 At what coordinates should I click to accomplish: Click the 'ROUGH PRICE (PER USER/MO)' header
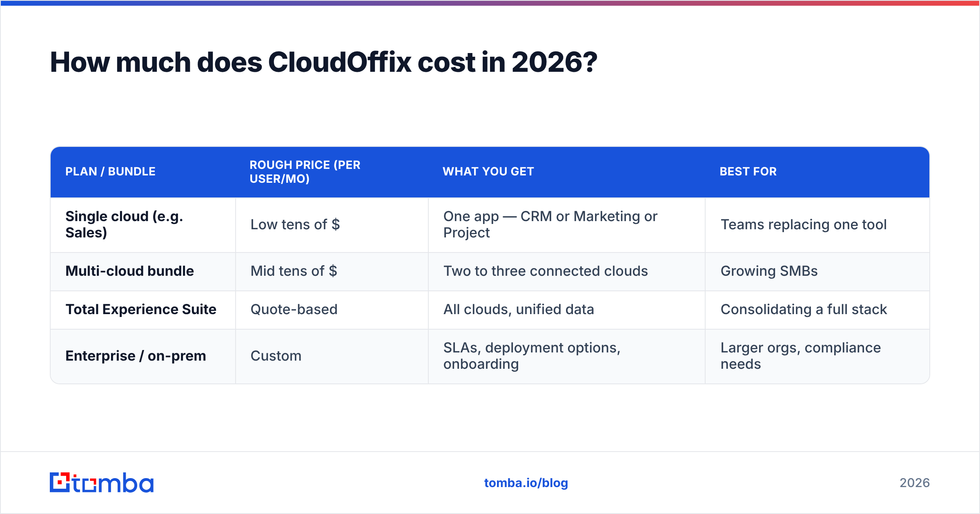pyautogui.click(x=305, y=172)
